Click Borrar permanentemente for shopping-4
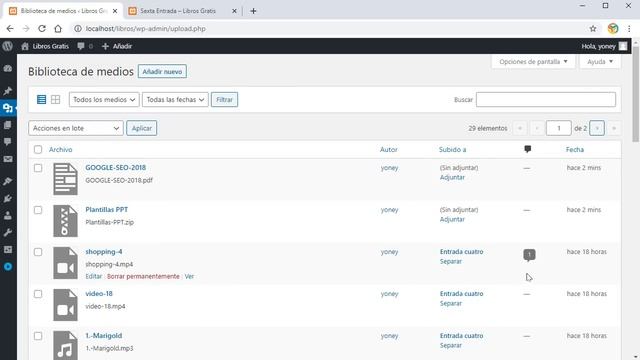Screen dimensions: 640x360 tap(143, 276)
